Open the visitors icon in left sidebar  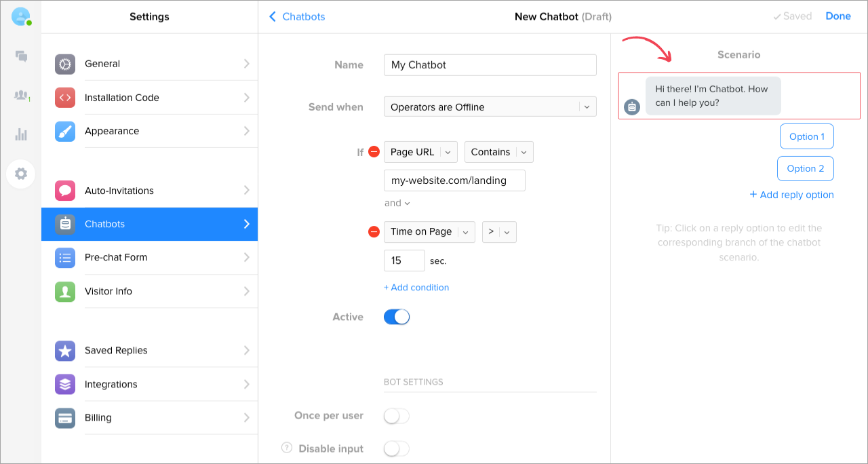tap(21, 96)
